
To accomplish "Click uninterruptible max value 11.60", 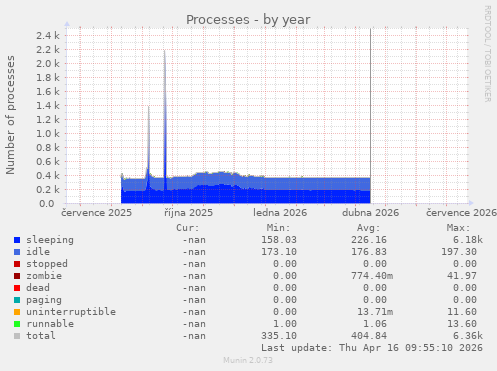I will [x=462, y=312].
